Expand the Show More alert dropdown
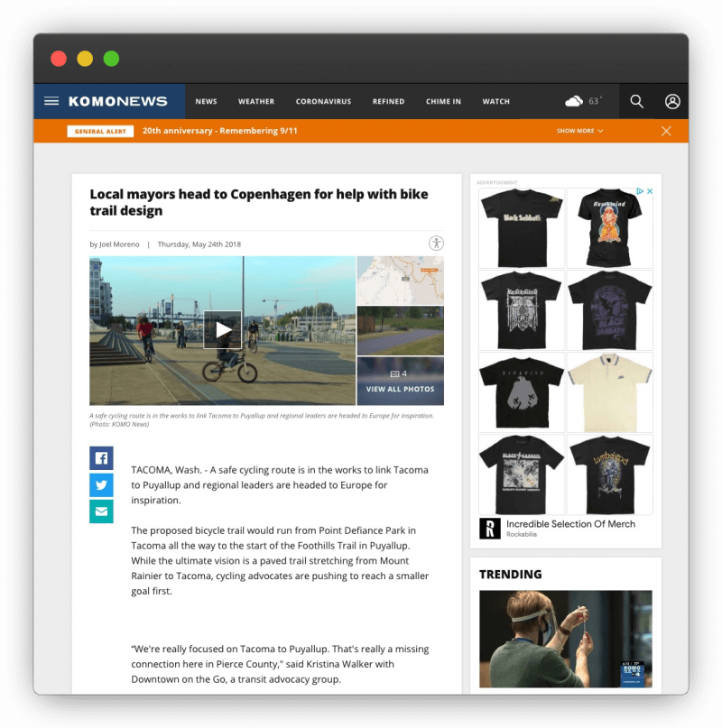The height and width of the screenshot is (728, 722). 579,131
